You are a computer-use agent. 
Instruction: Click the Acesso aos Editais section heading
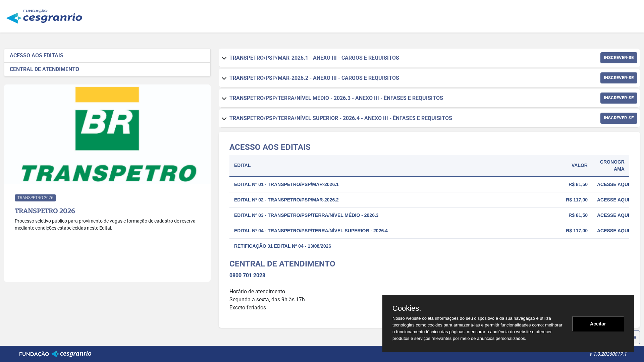click(270, 147)
